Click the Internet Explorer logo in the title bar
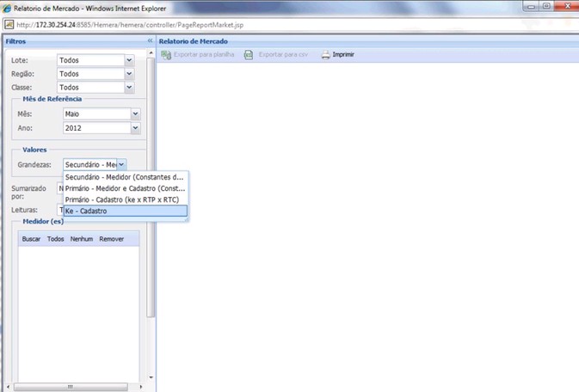 coord(7,6)
